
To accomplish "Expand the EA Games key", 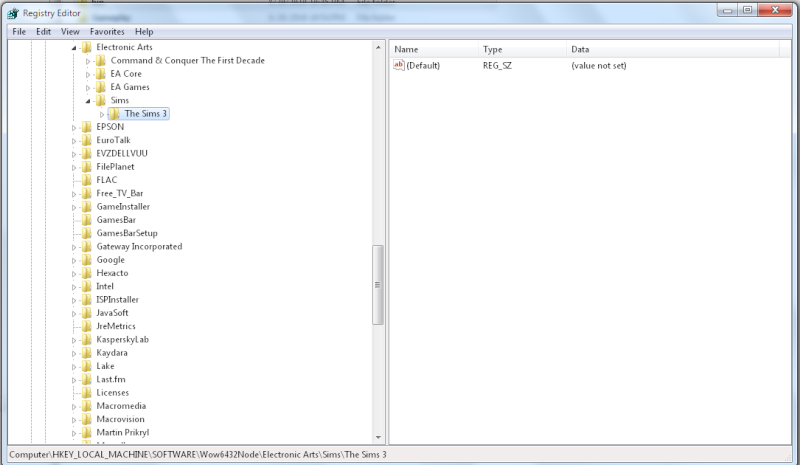I will coord(88,88).
